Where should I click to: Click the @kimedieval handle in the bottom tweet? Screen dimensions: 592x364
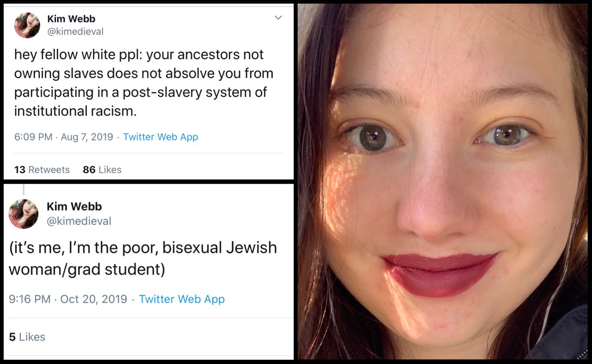[x=79, y=221]
